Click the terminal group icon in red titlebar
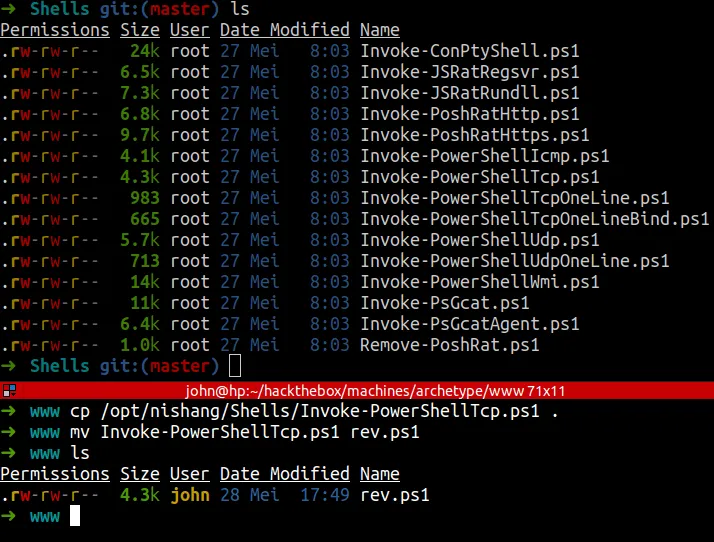The width and height of the screenshot is (714, 542). click(8, 391)
